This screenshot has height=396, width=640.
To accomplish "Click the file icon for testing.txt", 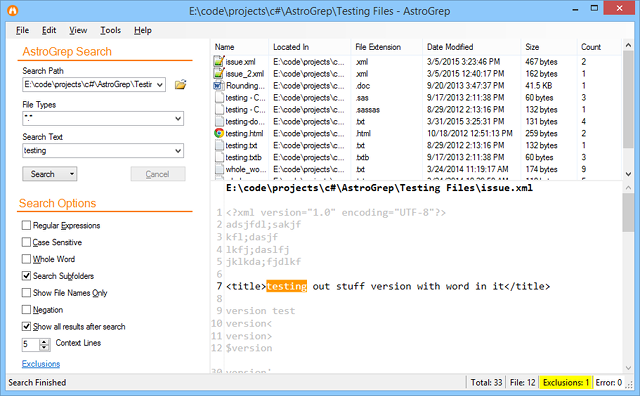I will [219, 145].
